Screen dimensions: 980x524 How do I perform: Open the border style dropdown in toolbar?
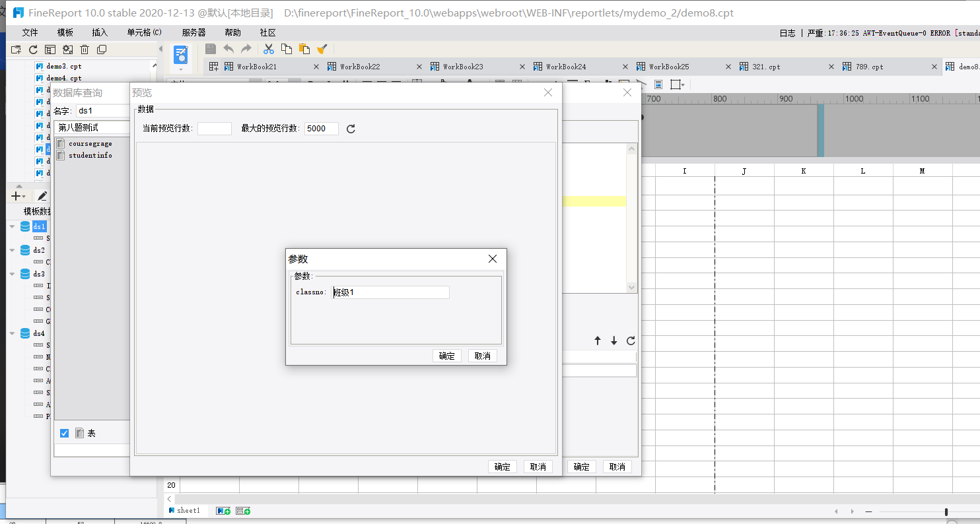click(678, 84)
